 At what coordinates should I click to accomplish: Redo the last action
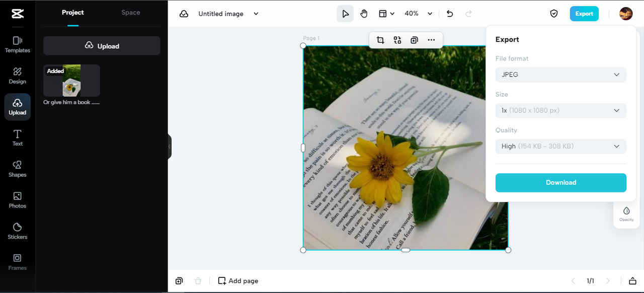coord(469,14)
